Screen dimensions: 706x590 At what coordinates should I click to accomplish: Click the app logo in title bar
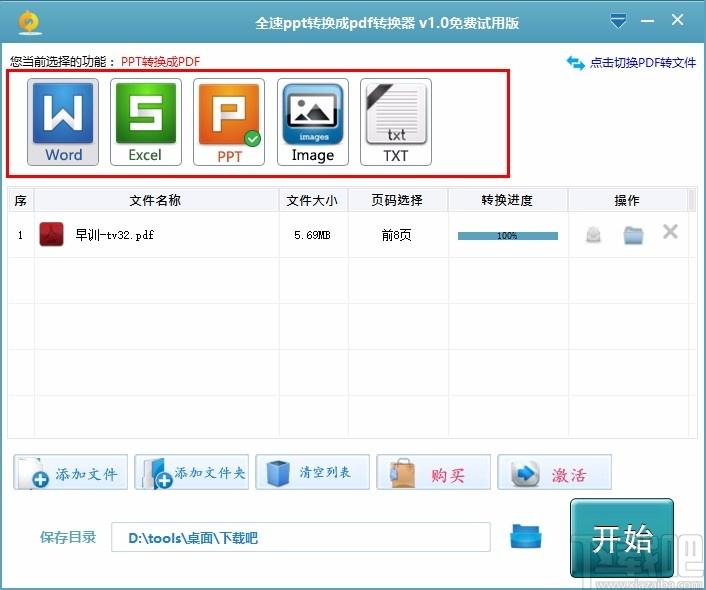click(30, 22)
